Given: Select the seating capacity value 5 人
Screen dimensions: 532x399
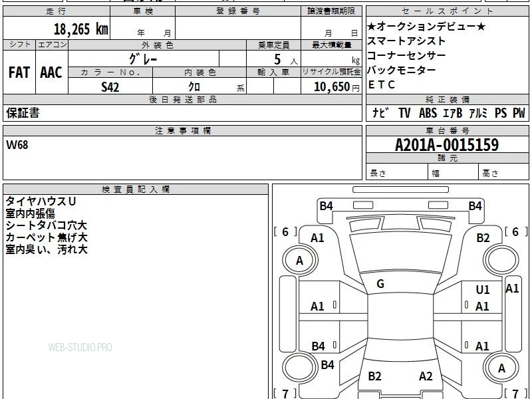Looking at the screenshot, I should pos(285,60).
